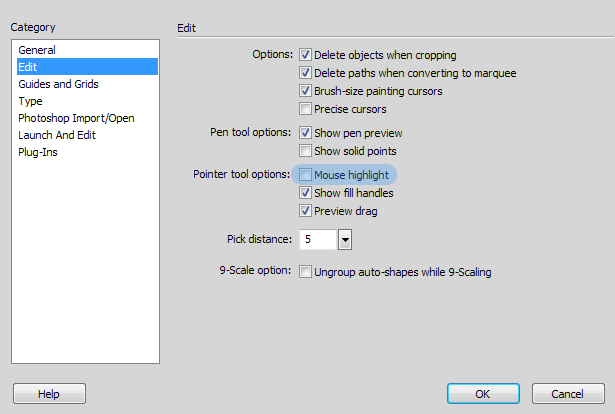The height and width of the screenshot is (414, 615).
Task: Uncheck Delete objects when cropping
Action: pyautogui.click(x=305, y=54)
